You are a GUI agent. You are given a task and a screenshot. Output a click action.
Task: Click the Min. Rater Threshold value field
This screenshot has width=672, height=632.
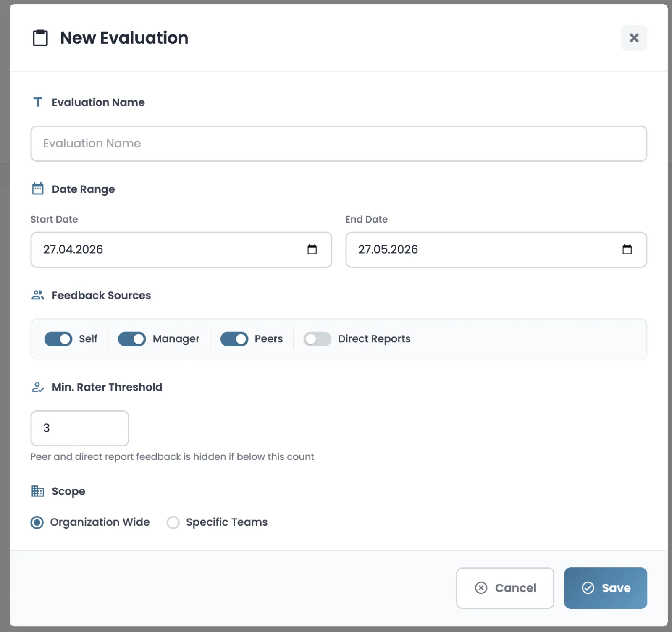pos(79,428)
